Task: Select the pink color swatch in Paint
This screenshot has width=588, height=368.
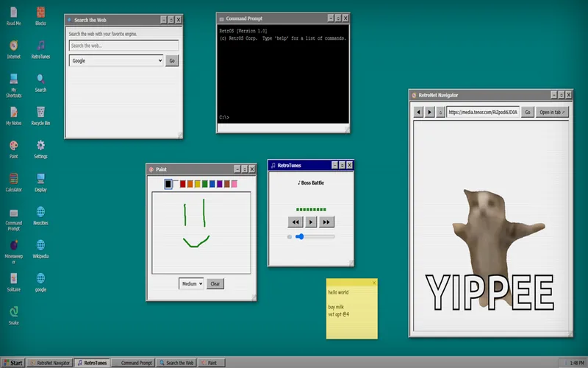Action: pos(234,184)
